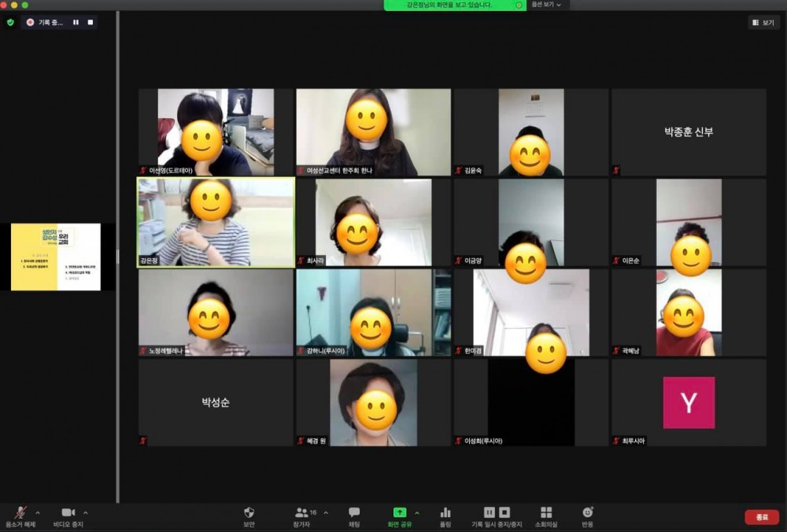
Task: Open the Security shield icon
Action: [x=249, y=512]
